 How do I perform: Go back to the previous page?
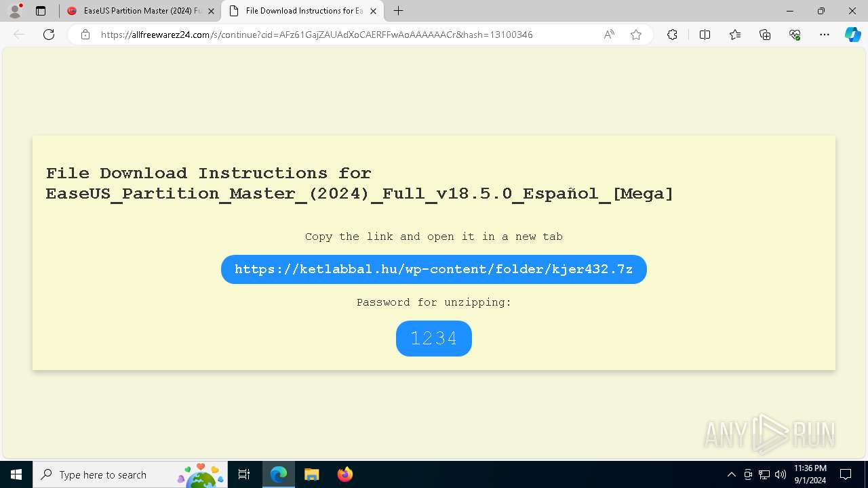pyautogui.click(x=19, y=35)
